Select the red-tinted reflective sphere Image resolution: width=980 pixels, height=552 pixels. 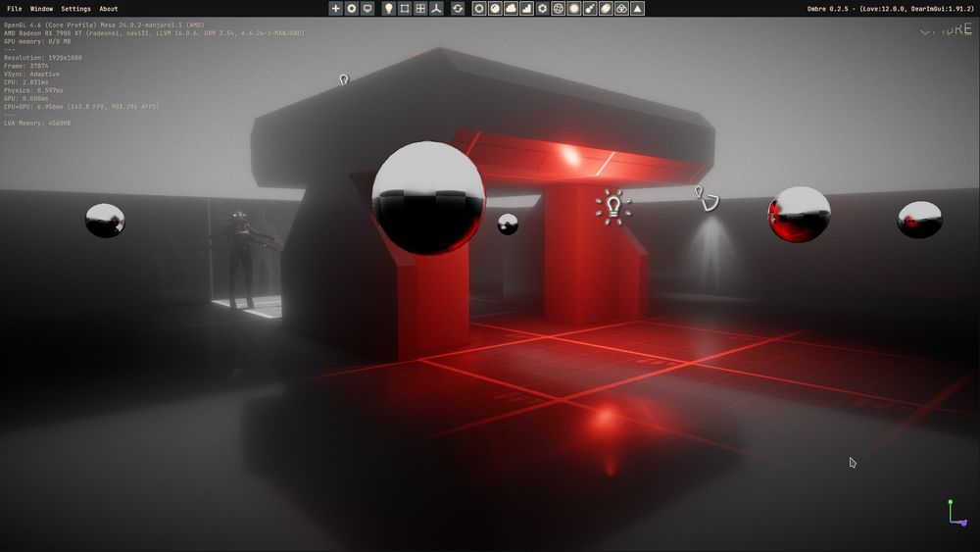[x=799, y=214]
